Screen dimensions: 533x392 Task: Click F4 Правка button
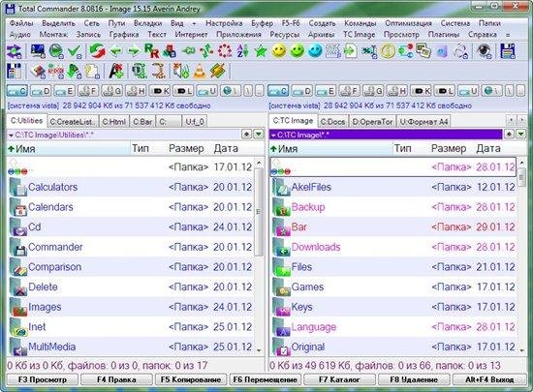pos(116,379)
